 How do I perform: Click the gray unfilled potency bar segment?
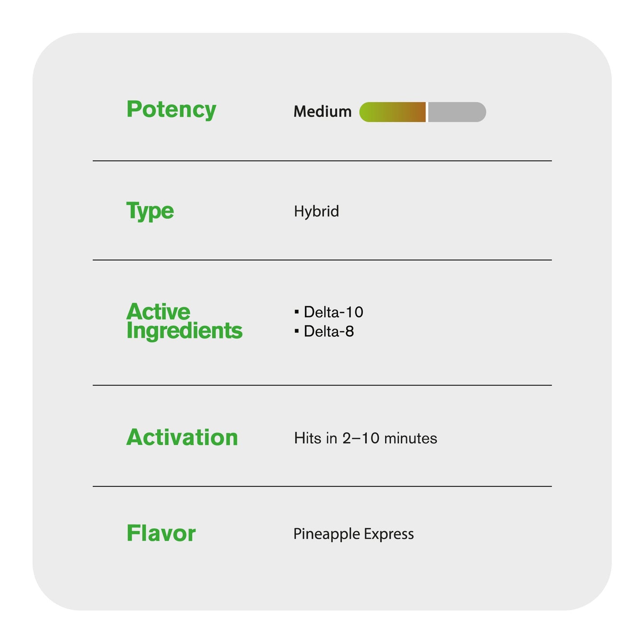click(x=457, y=112)
